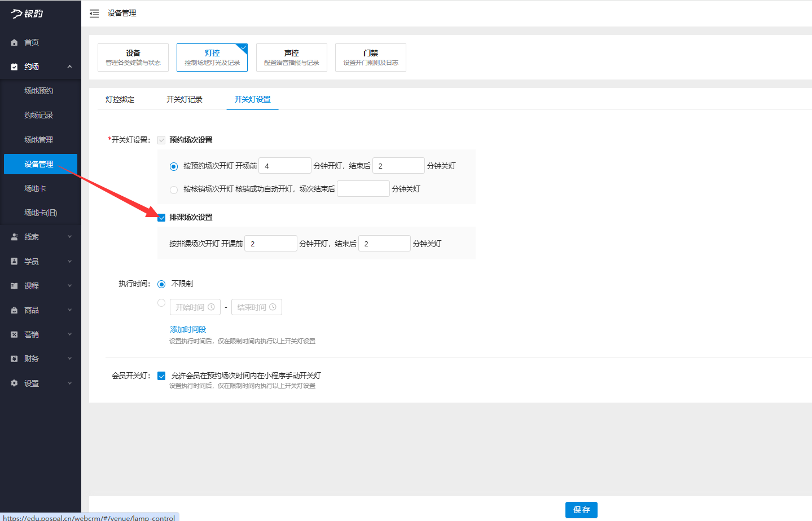Screen dimensions: 812x521
Task: Switch to the 开关灯记录 tab
Action: pyautogui.click(x=184, y=99)
